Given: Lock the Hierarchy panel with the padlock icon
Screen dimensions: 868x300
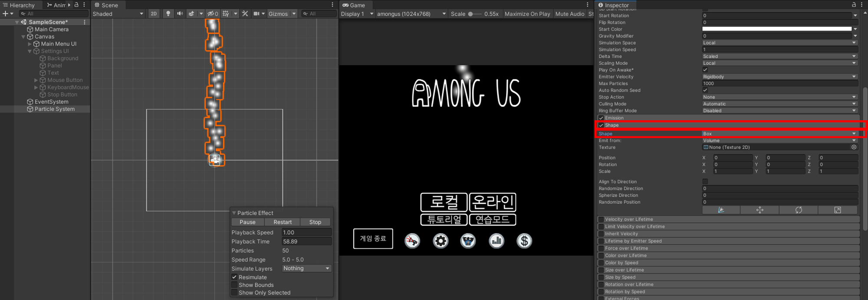Looking at the screenshot, I should [x=76, y=5].
